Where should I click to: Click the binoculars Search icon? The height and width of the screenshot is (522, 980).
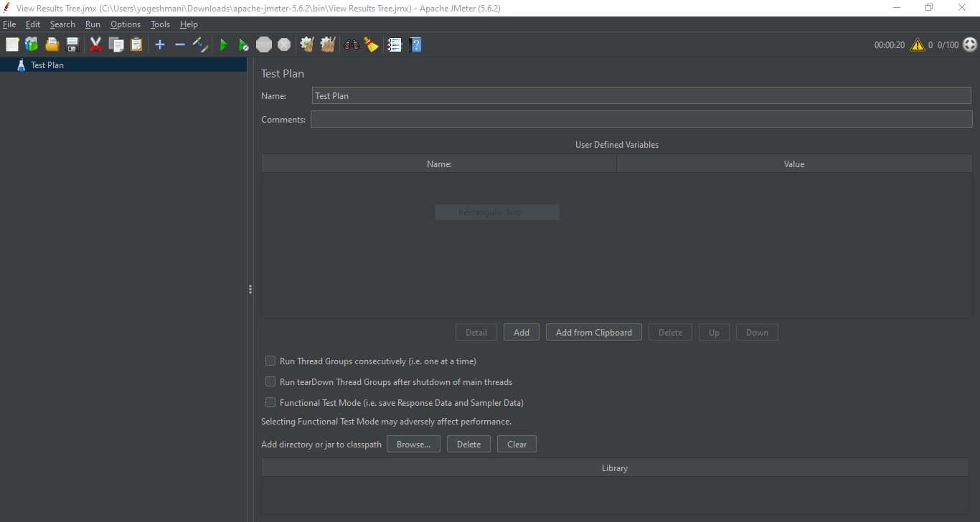pyautogui.click(x=351, y=45)
